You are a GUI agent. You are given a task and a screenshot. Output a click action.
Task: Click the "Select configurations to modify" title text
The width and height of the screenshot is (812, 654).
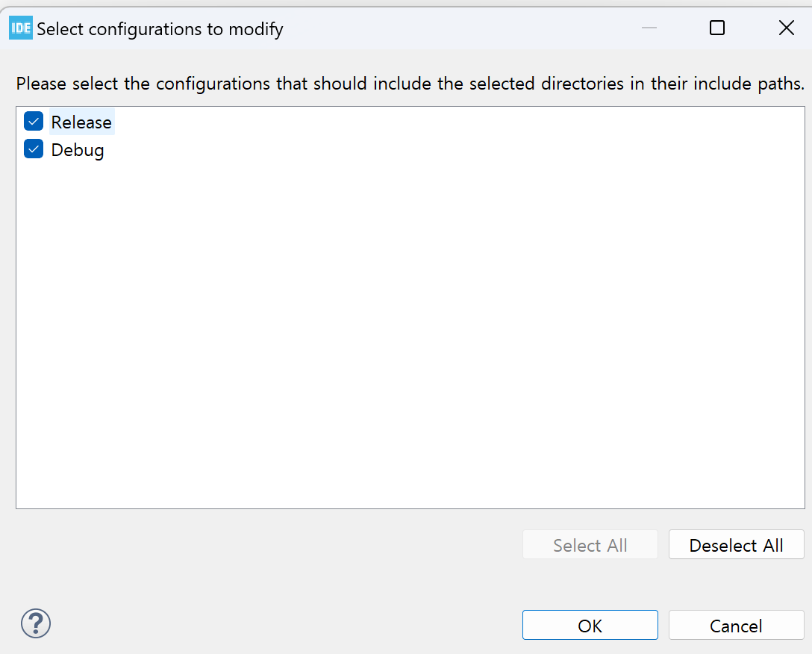(x=160, y=29)
